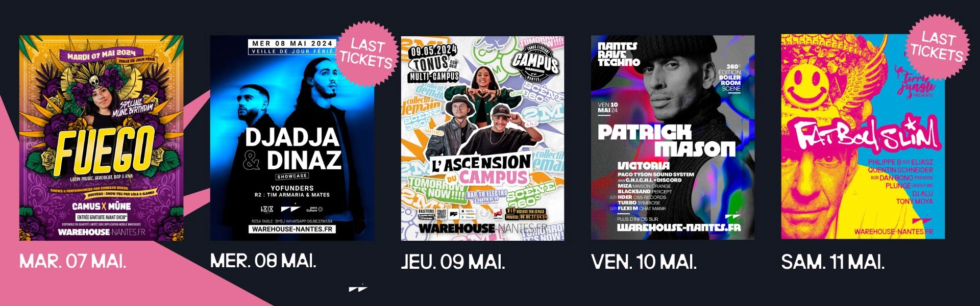Click the MAR. 07 MAI. date label
This screenshot has width=980, height=306.
pos(72,262)
